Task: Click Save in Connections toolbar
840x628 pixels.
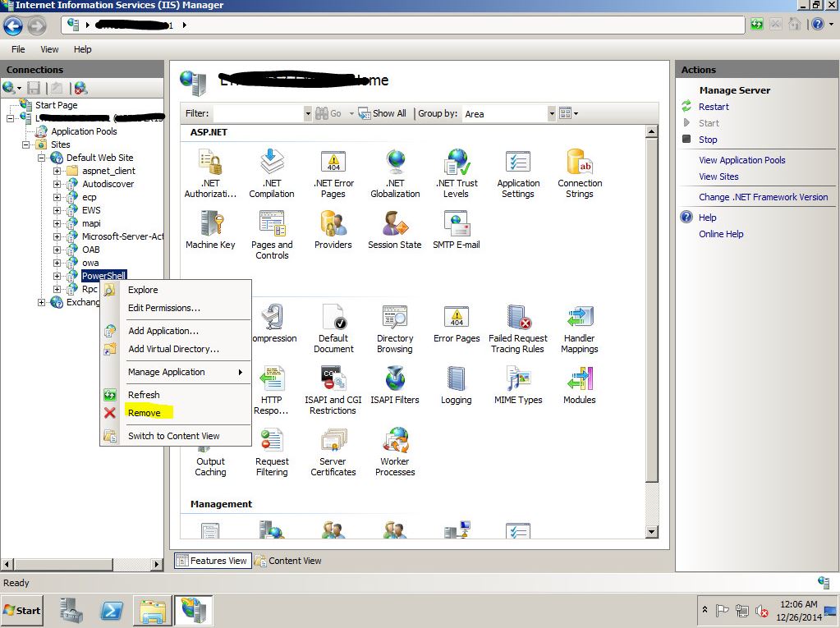Action: 34,88
